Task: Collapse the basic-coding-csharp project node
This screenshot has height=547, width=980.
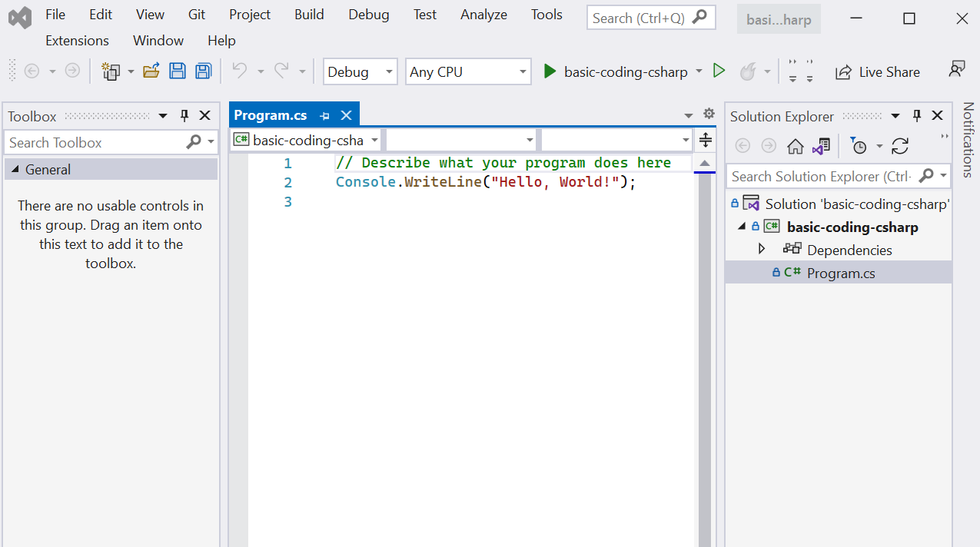Action: point(742,227)
